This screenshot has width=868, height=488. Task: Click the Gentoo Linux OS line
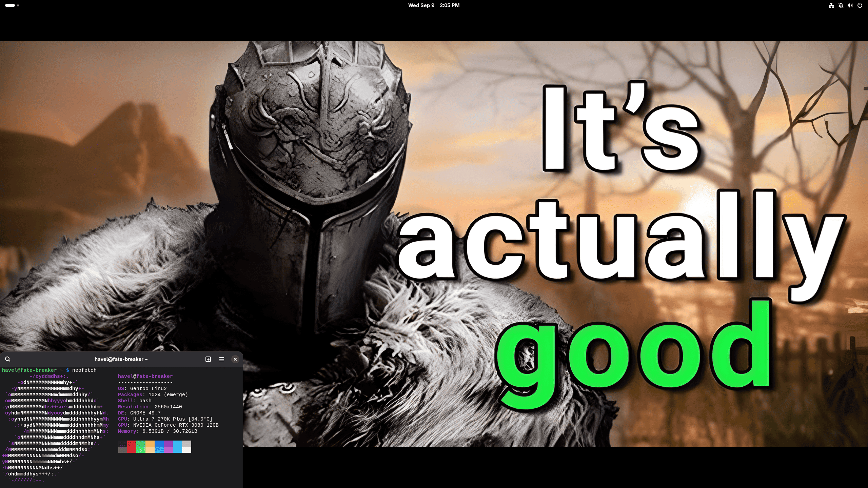pos(142,388)
